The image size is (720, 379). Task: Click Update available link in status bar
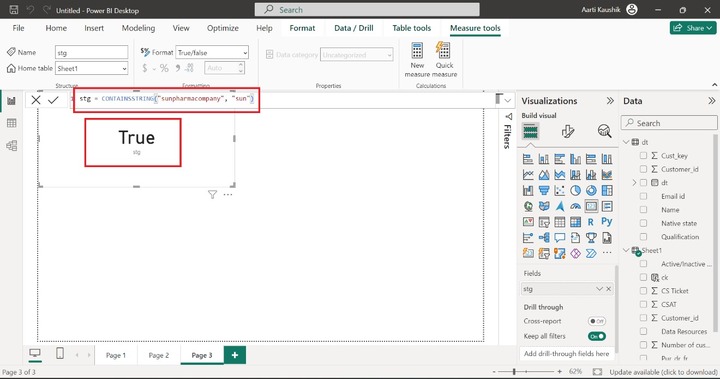click(663, 372)
